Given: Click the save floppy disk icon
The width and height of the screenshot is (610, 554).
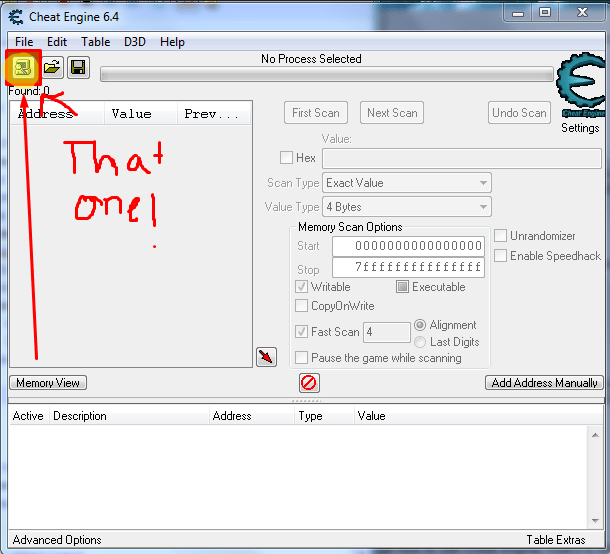Looking at the screenshot, I should point(78,68).
